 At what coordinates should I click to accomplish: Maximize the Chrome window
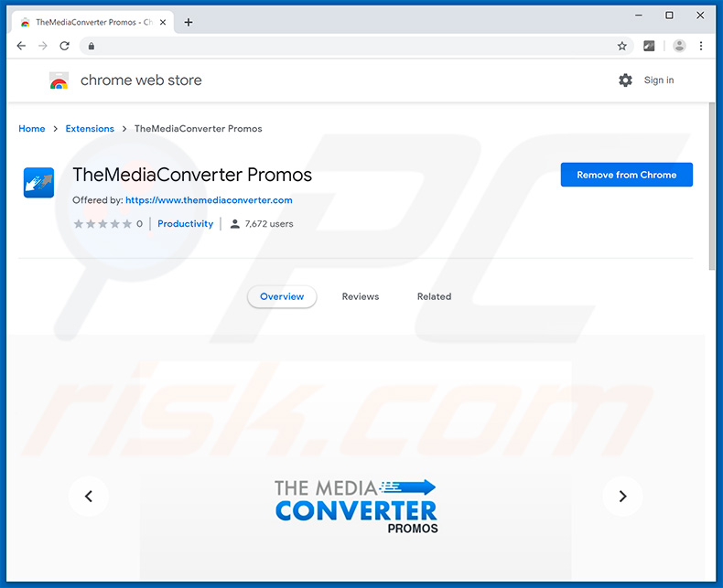click(669, 16)
